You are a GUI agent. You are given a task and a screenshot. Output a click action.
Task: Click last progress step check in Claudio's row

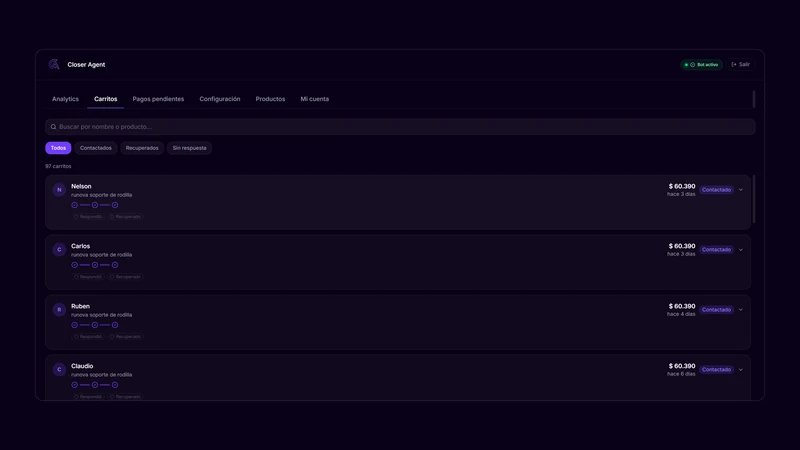click(x=115, y=385)
